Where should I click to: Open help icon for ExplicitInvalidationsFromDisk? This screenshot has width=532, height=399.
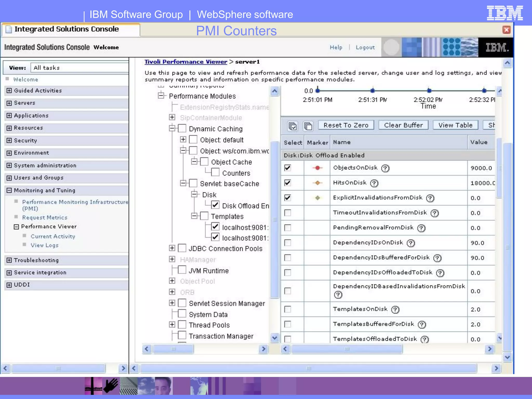(430, 198)
